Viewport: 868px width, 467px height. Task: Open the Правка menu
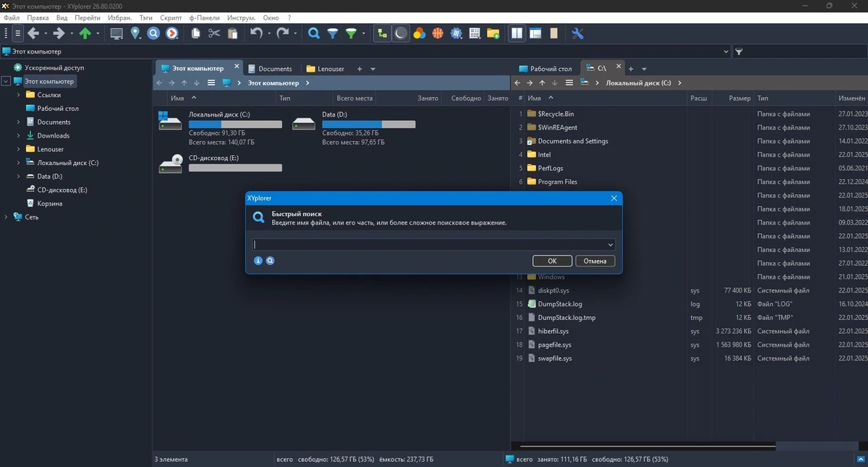(38, 17)
